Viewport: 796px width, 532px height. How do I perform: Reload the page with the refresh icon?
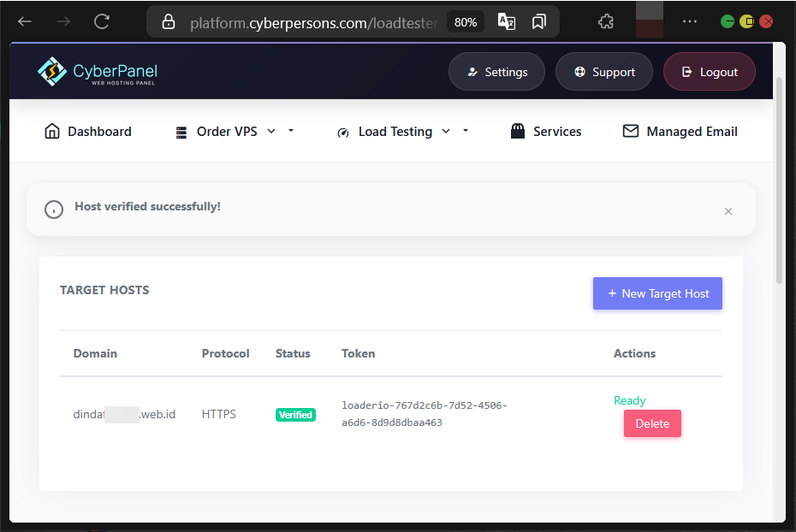(x=102, y=21)
